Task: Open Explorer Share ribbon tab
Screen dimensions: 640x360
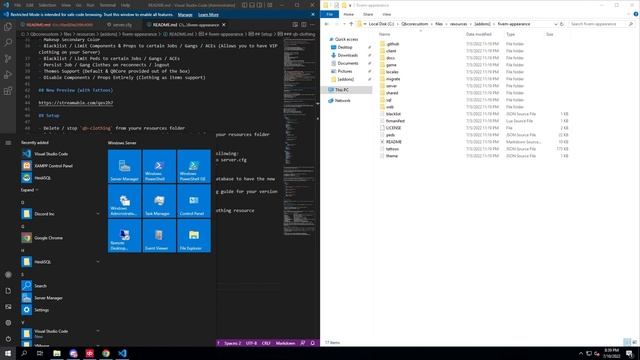Action: point(368,14)
